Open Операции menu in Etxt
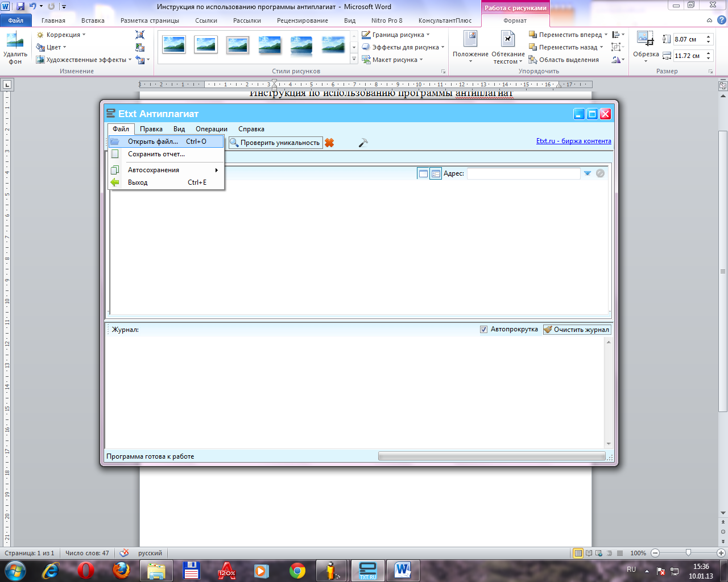728x582 pixels. tap(212, 129)
